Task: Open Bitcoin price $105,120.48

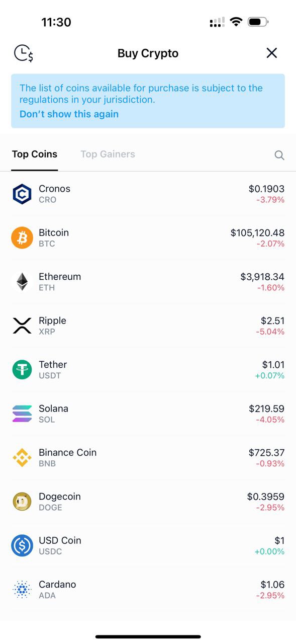Action: tap(257, 232)
